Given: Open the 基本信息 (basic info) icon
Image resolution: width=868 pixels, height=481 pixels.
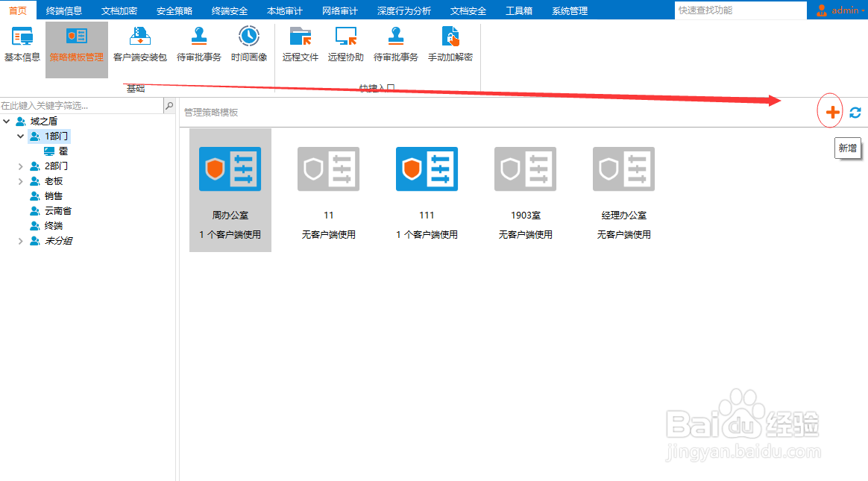Looking at the screenshot, I should point(21,43).
